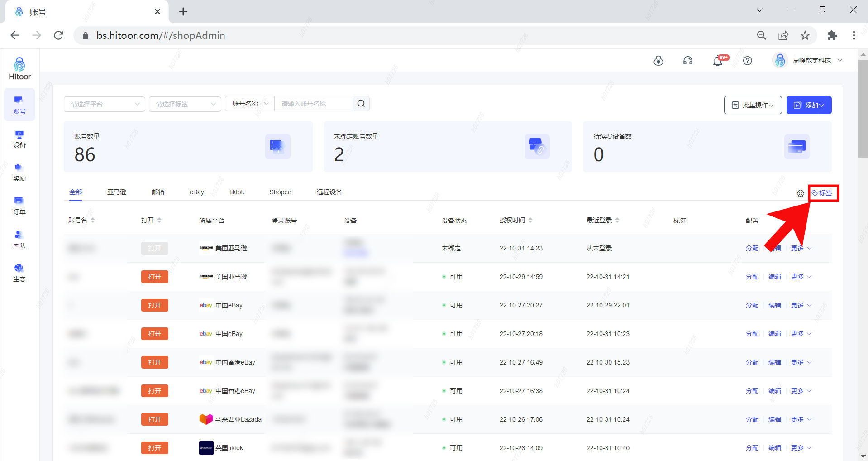This screenshot has width=868, height=461.
Task: Expand the 请选择标签 tag dropdown
Action: (x=185, y=104)
